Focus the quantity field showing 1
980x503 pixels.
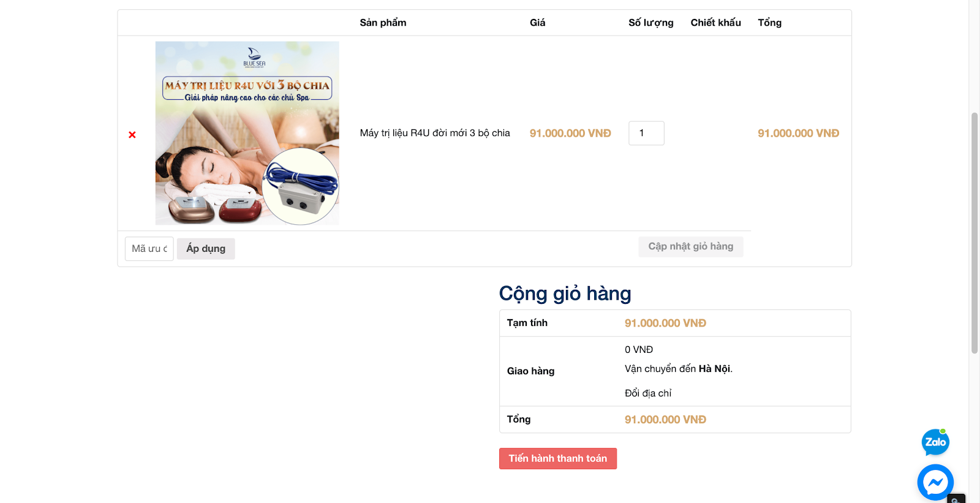tap(646, 133)
